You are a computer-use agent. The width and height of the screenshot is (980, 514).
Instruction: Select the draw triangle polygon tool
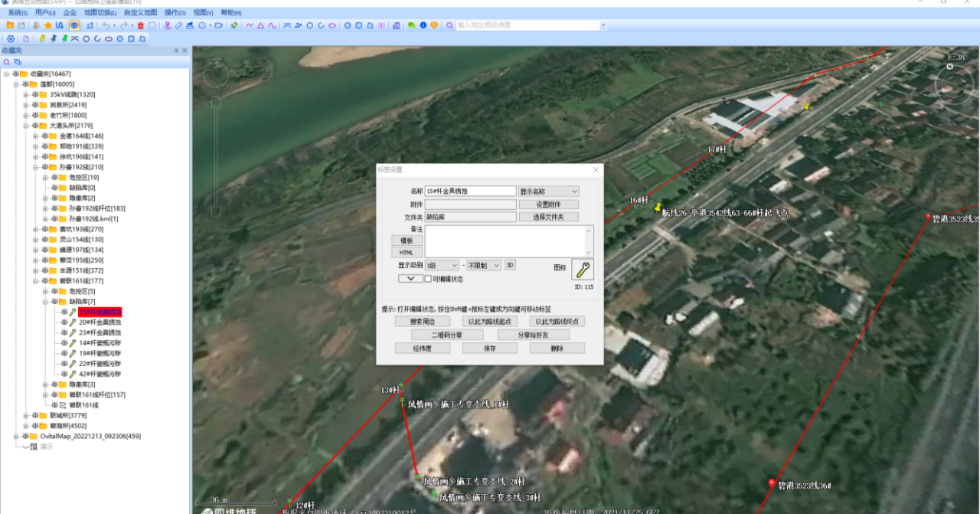[x=261, y=25]
